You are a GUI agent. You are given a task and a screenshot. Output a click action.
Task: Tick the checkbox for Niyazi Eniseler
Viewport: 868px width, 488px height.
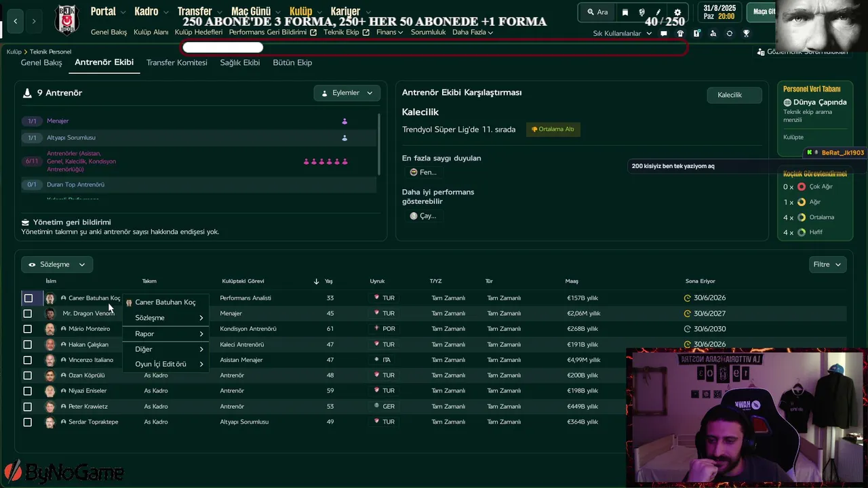point(28,391)
